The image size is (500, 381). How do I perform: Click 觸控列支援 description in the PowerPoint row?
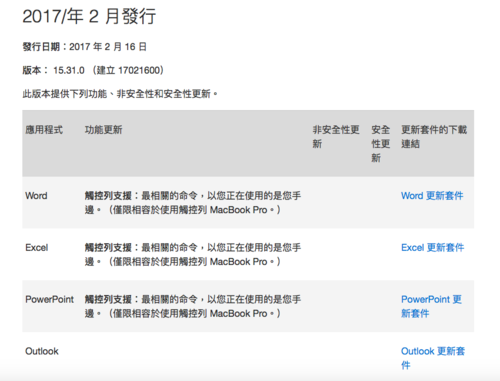click(193, 306)
